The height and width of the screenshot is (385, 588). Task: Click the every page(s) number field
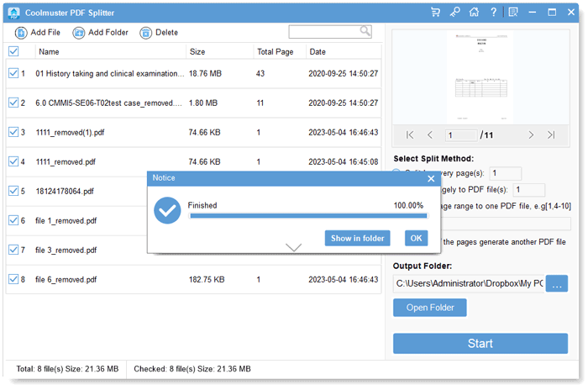(x=506, y=173)
